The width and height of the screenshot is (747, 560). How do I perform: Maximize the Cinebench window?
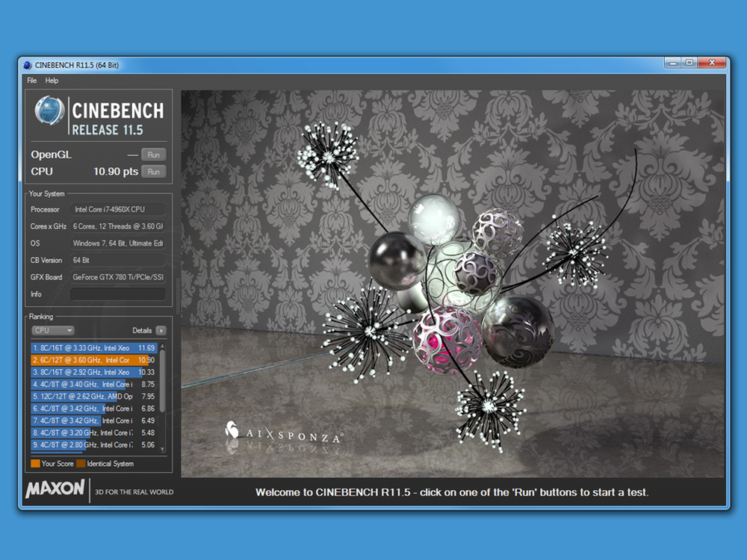coord(689,63)
